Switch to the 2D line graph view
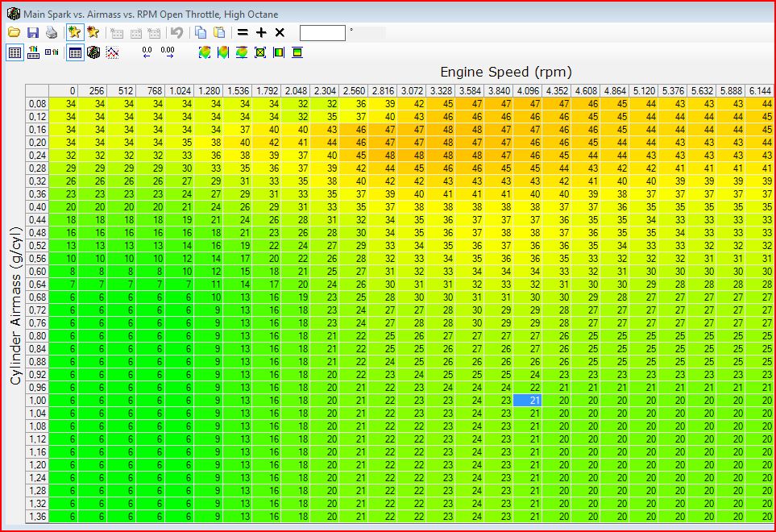This screenshot has height=532, width=776. pos(112,52)
